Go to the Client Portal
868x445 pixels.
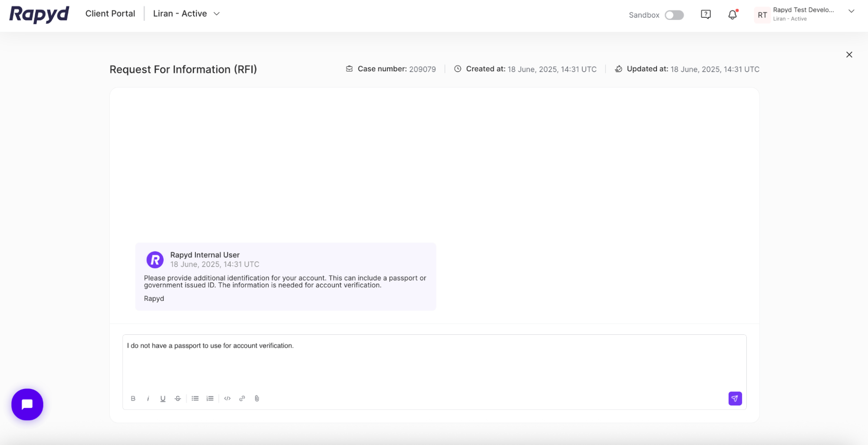point(110,13)
